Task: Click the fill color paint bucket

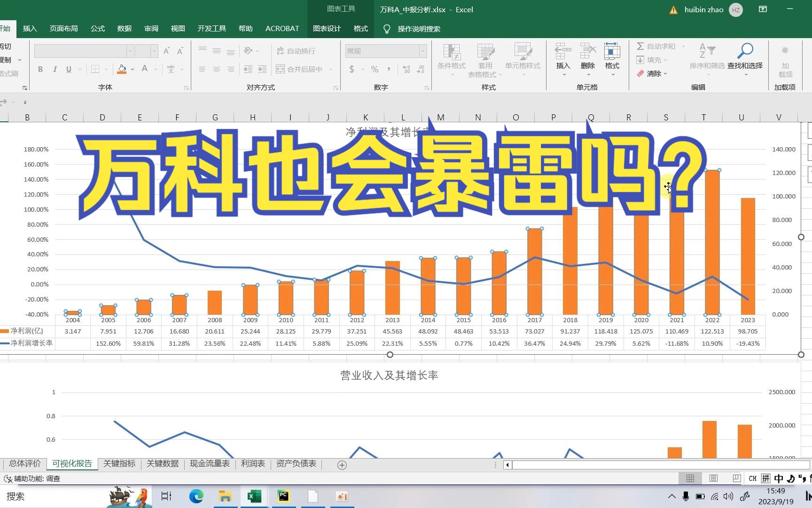Action: pyautogui.click(x=122, y=69)
